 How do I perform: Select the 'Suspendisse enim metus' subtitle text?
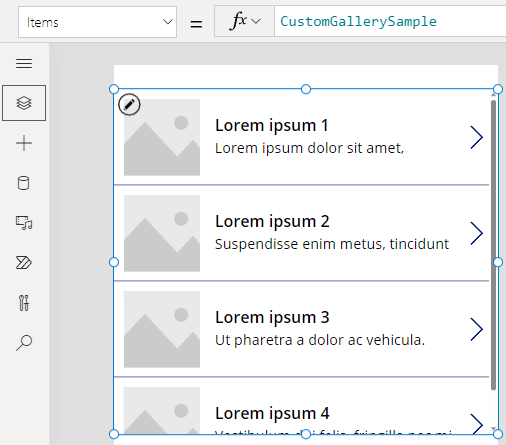(x=332, y=244)
